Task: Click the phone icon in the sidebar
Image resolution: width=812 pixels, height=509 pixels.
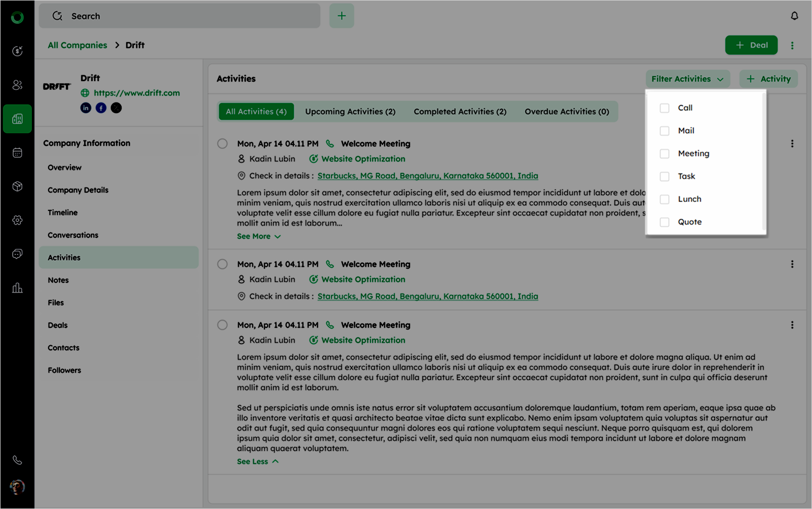Action: pos(17,460)
